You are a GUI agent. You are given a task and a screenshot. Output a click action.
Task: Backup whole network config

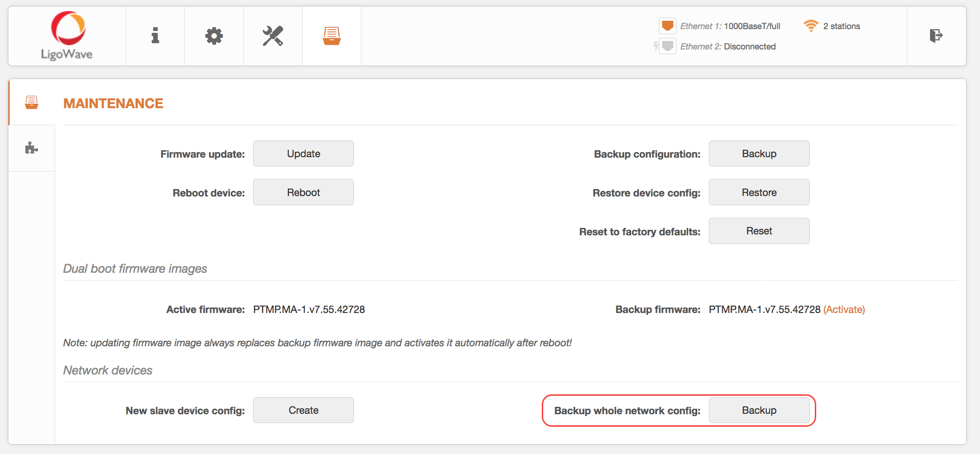point(759,410)
